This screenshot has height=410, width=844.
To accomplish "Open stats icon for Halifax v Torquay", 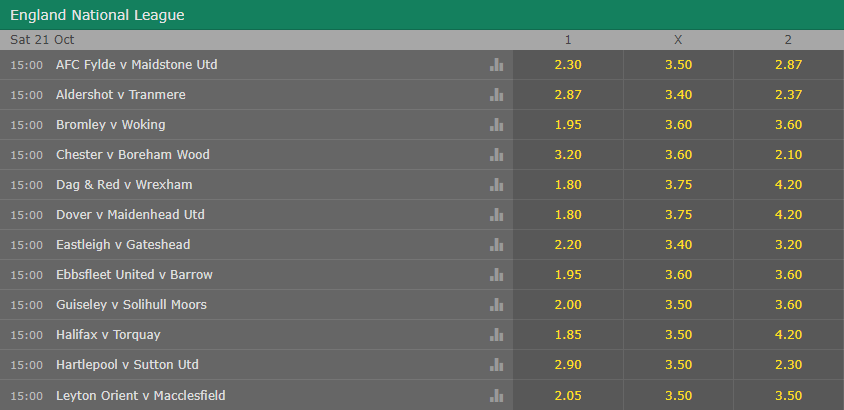I will (496, 335).
